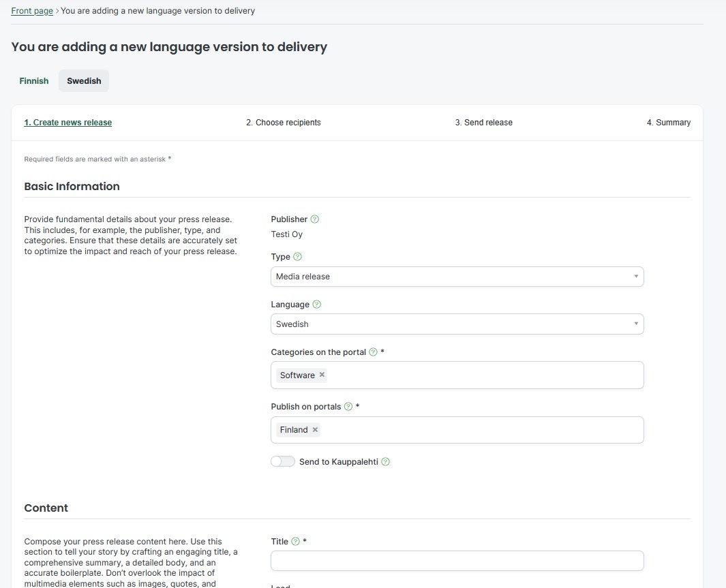726x588 pixels.
Task: Open help for Categories on the portal
Action: pos(373,352)
